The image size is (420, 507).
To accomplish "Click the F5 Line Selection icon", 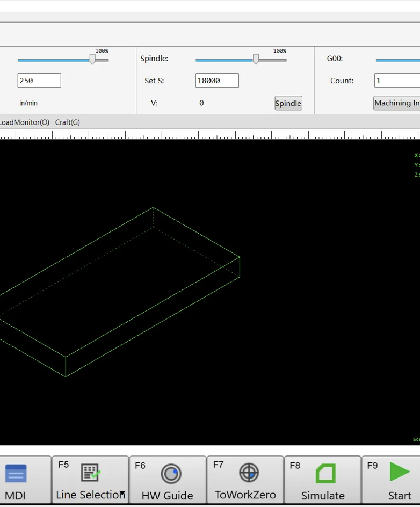I will point(91,473).
